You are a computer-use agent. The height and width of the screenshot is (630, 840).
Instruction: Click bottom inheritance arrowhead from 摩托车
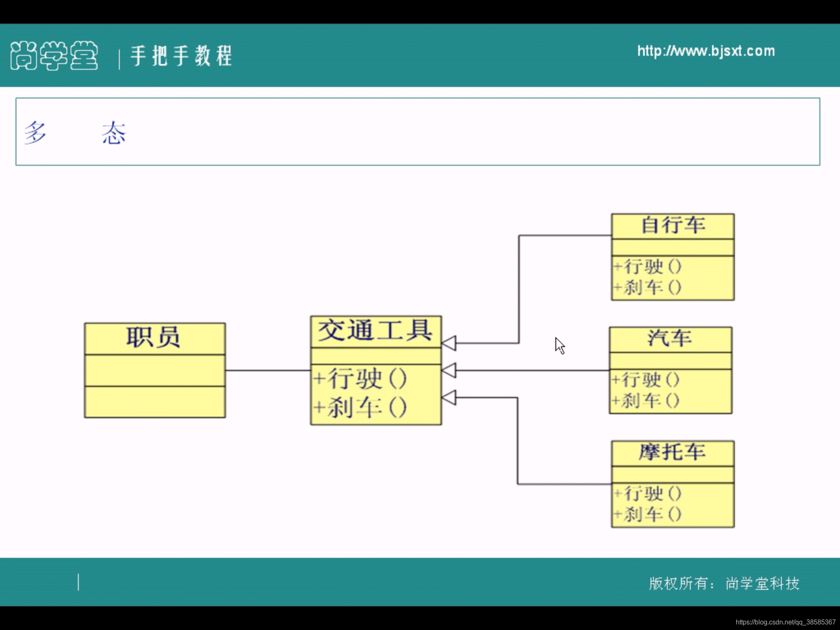click(x=449, y=397)
